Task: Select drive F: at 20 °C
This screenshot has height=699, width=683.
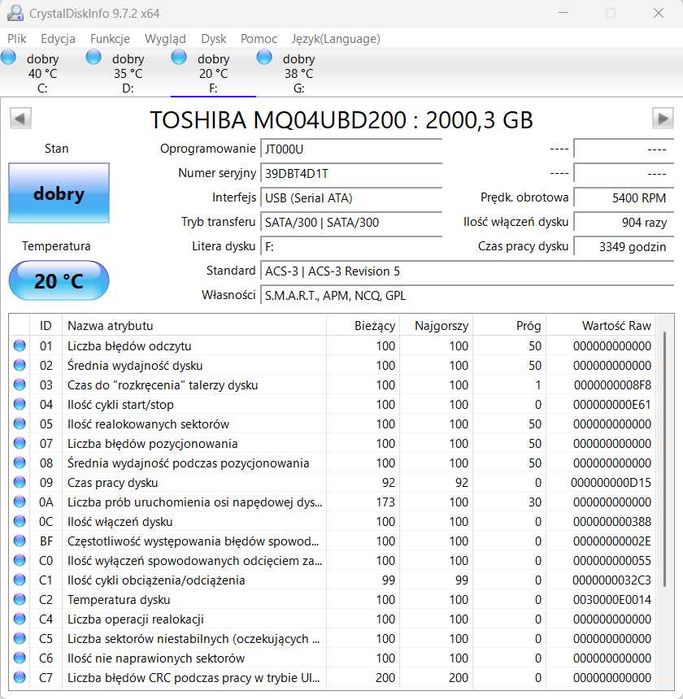Action: point(213,72)
